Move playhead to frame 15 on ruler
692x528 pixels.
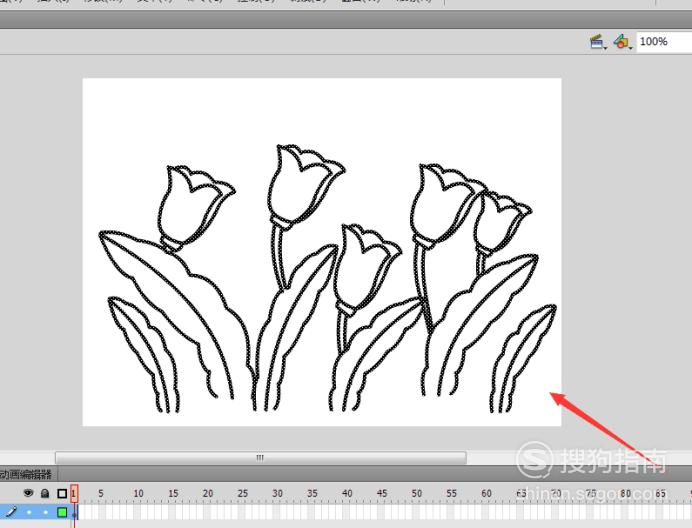pyautogui.click(x=173, y=493)
